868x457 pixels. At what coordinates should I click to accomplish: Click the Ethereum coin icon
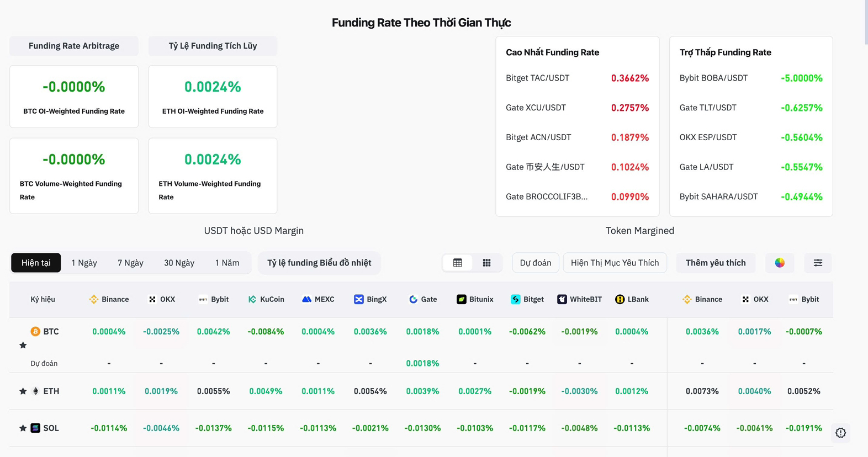[x=36, y=391]
